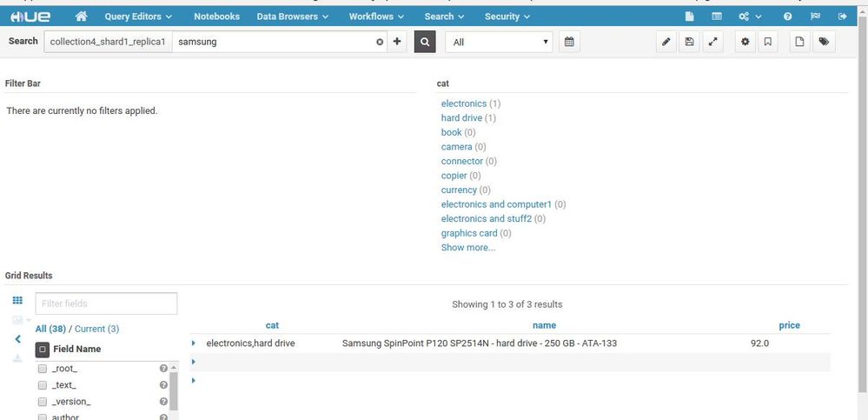Open the Workflows menu
868x420 pixels.
pos(376,17)
